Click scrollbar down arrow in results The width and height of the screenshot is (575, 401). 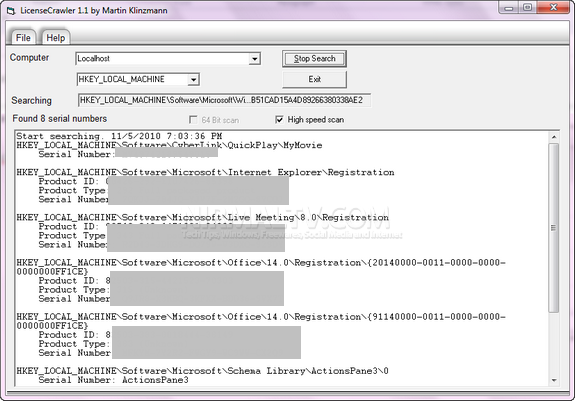click(554, 380)
